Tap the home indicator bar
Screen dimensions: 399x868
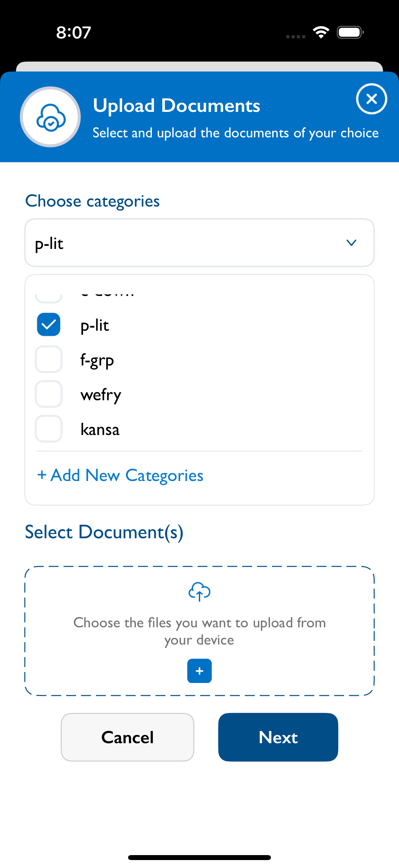199,857
